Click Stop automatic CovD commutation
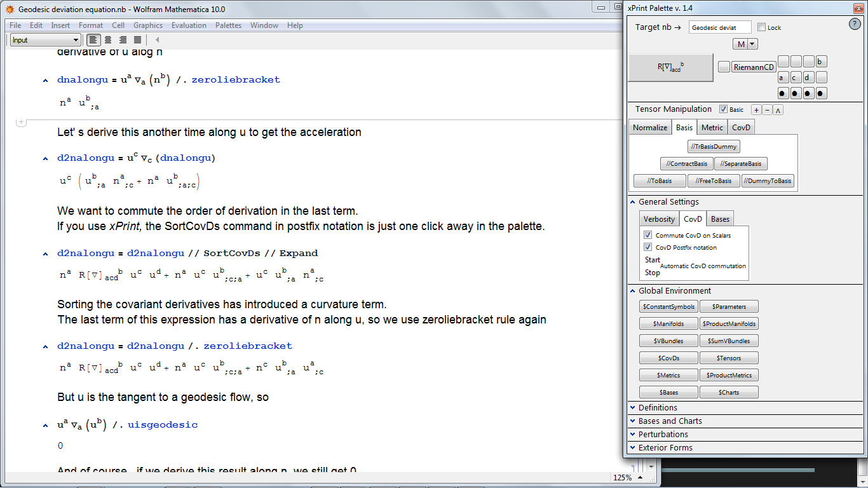 click(x=652, y=273)
